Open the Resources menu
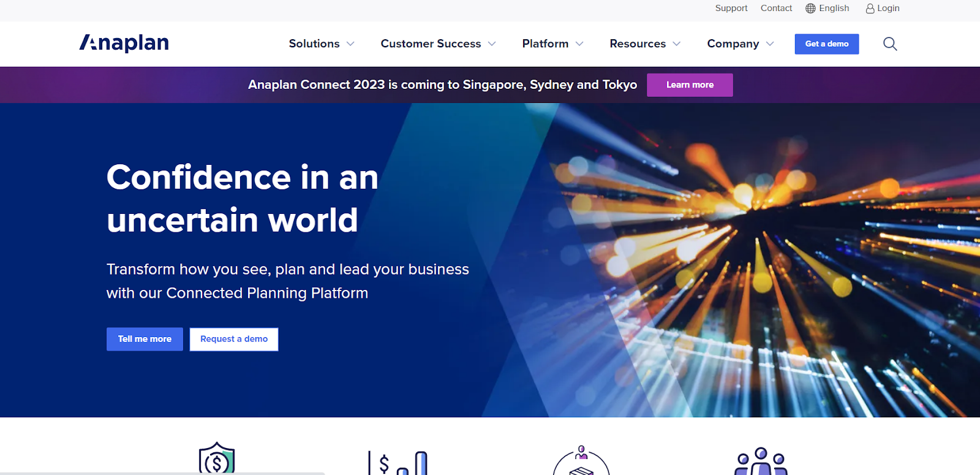The width and height of the screenshot is (980, 475). pyautogui.click(x=638, y=44)
